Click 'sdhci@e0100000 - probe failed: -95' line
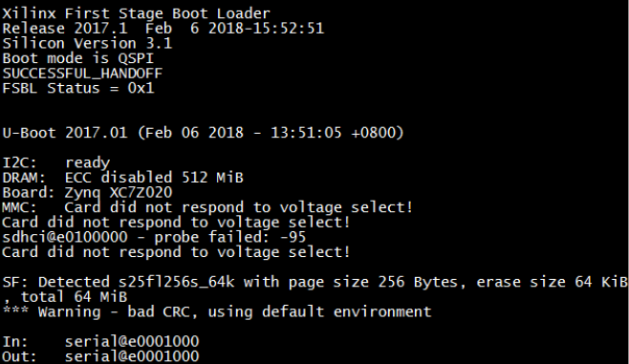 click(154, 237)
